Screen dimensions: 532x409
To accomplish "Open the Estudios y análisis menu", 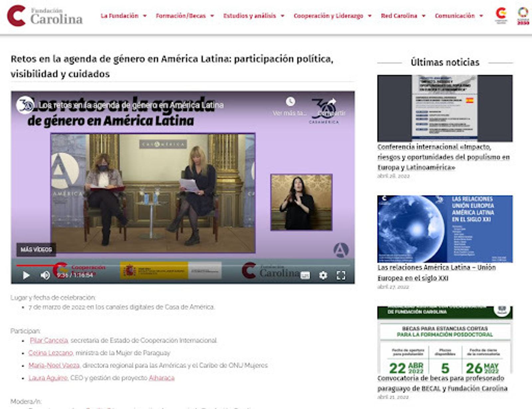I will pyautogui.click(x=253, y=16).
